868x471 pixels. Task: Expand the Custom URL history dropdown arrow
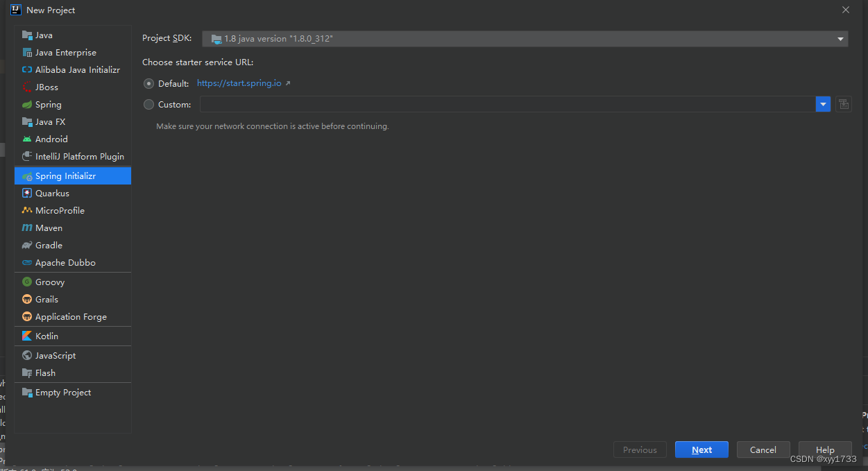point(823,104)
